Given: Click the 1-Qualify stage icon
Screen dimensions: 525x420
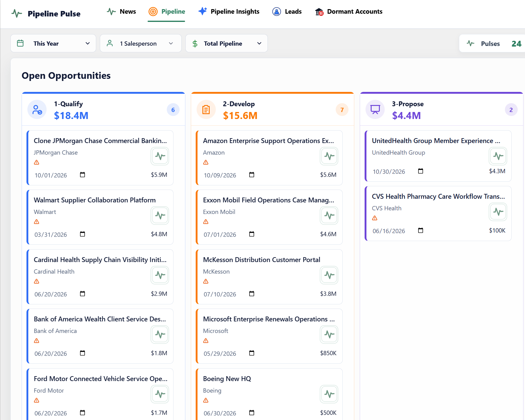Looking at the screenshot, I should point(37,110).
